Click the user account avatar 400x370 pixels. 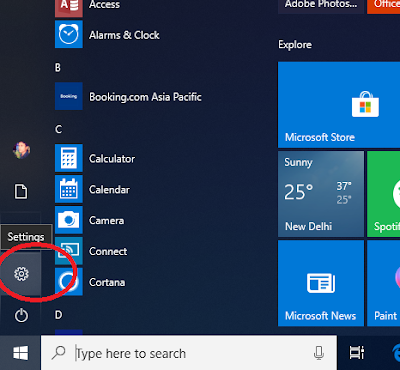pyautogui.click(x=22, y=150)
